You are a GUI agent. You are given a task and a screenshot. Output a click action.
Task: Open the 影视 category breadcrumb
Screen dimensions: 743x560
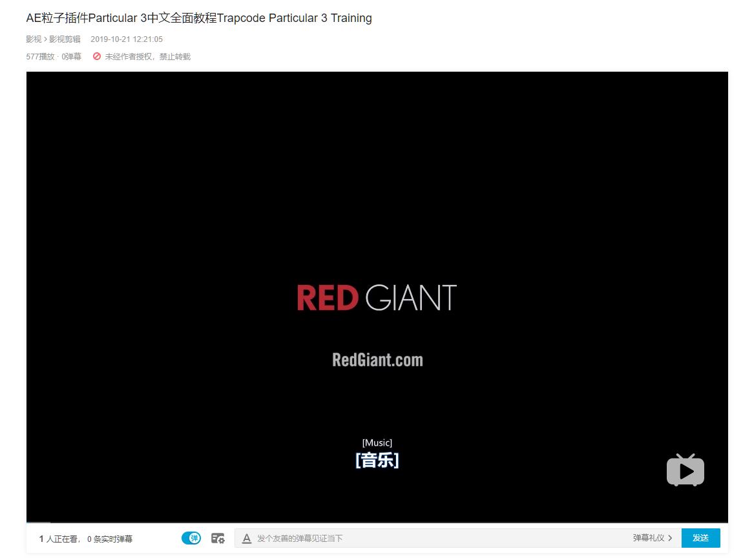pos(34,39)
